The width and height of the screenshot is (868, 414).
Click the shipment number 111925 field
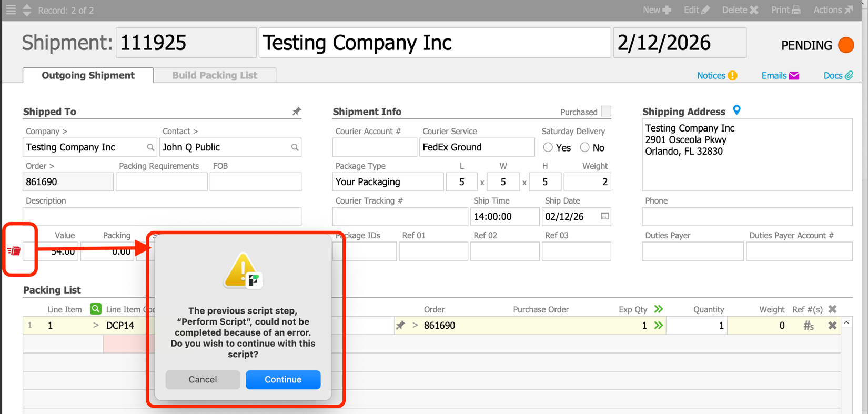tap(186, 43)
